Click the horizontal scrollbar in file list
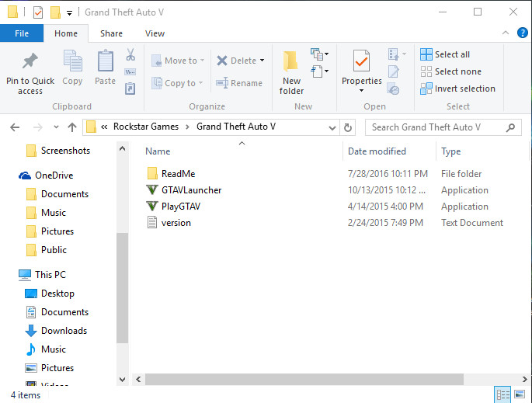532x403 pixels. pyautogui.click(x=304, y=379)
